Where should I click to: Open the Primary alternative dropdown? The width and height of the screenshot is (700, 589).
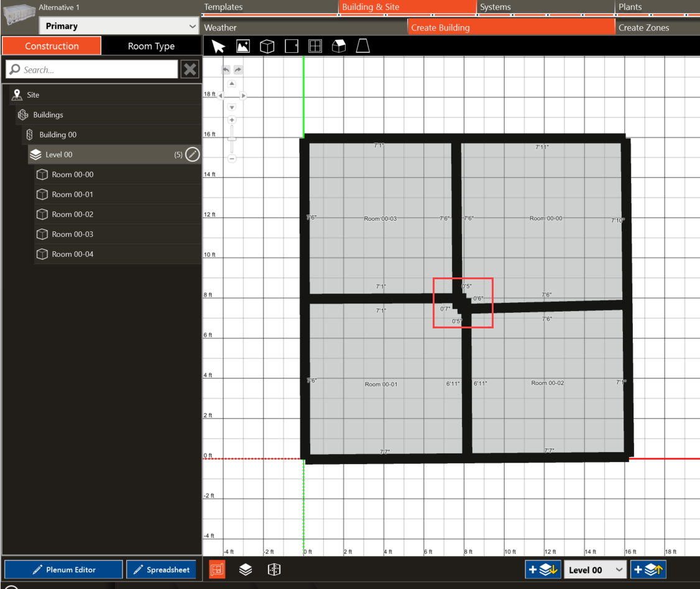point(119,26)
